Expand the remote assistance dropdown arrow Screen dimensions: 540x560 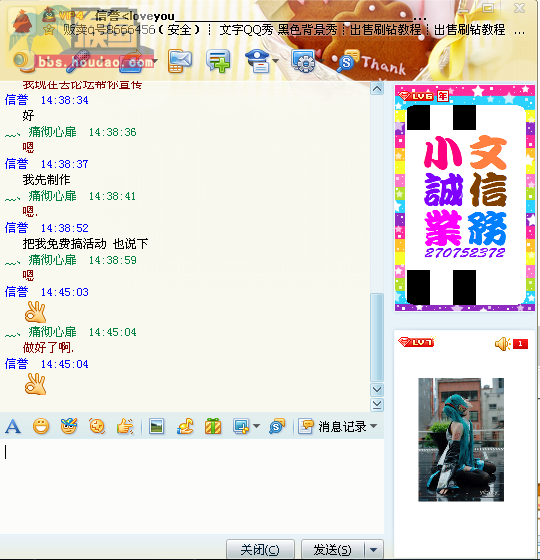click(x=275, y=61)
